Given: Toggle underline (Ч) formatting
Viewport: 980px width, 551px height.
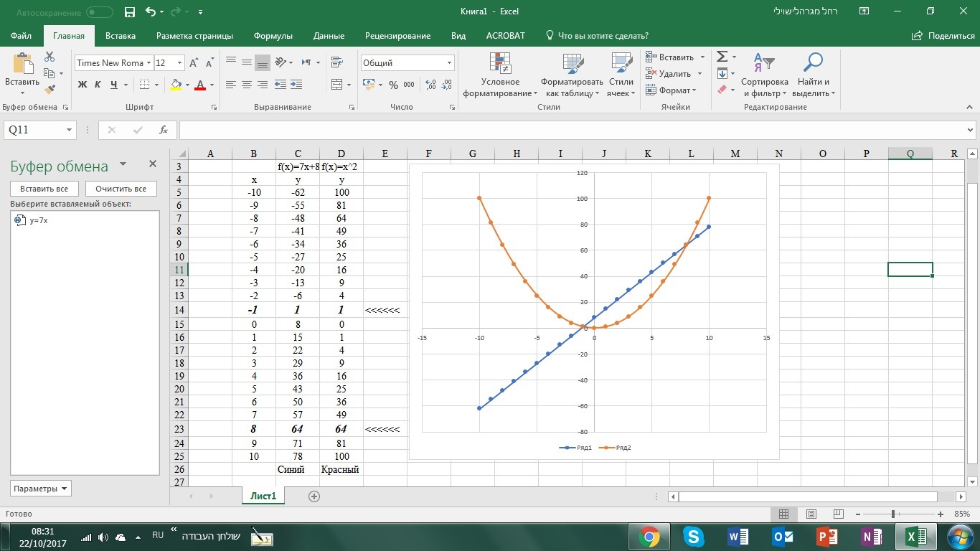Looking at the screenshot, I should (114, 85).
